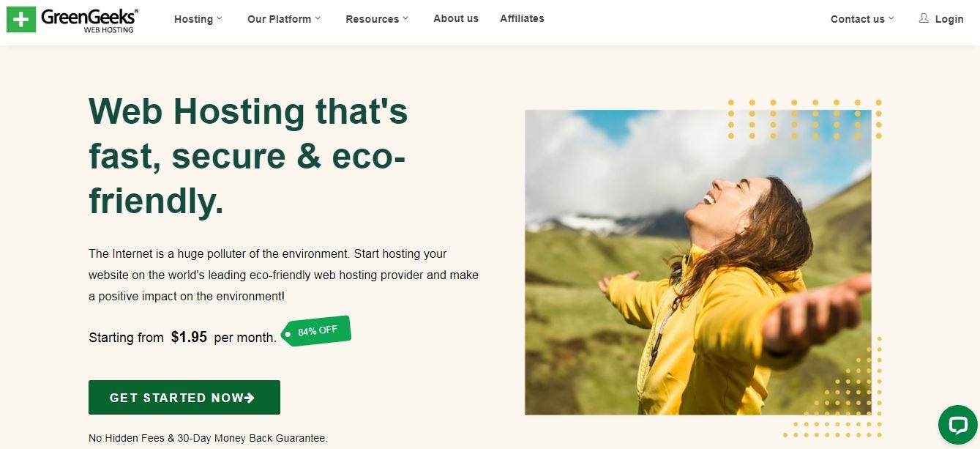Viewport: 980px width, 449px height.
Task: Open Contact us in navigation
Action: pyautogui.click(x=858, y=19)
